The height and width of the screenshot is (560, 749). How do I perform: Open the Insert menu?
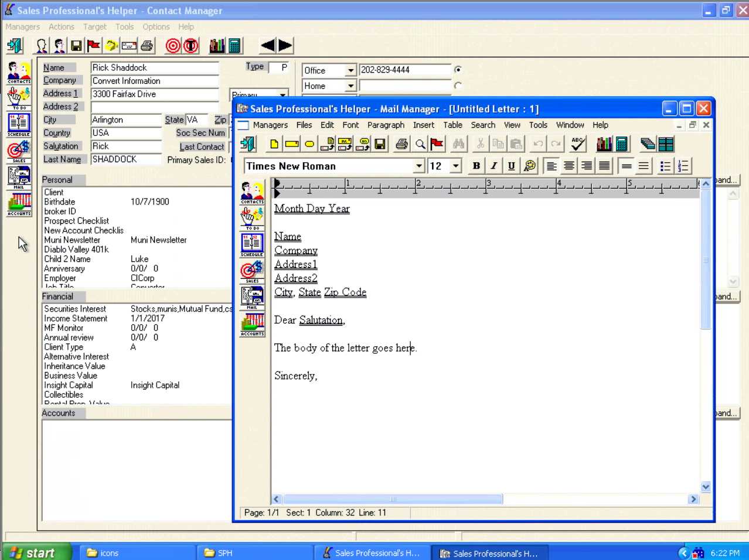(x=423, y=125)
